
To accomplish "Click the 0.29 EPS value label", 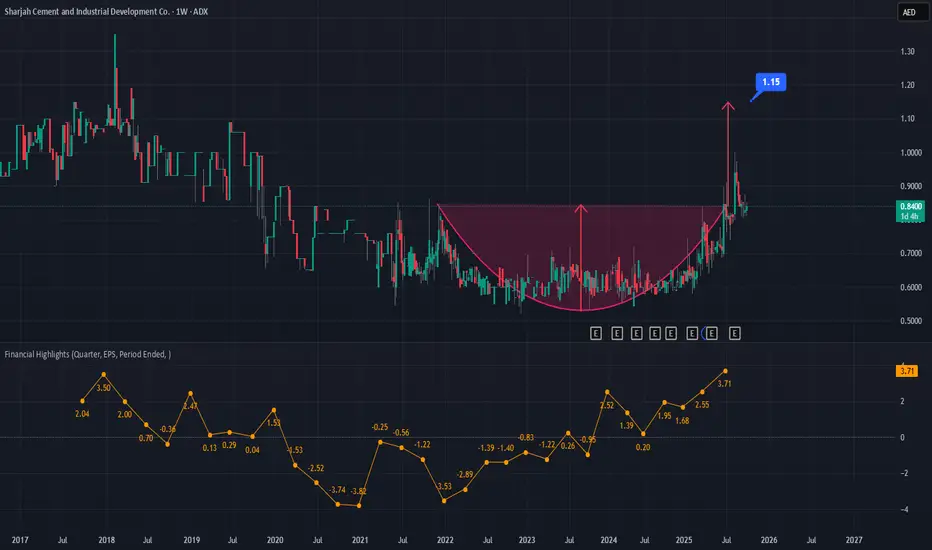I will [229, 445].
